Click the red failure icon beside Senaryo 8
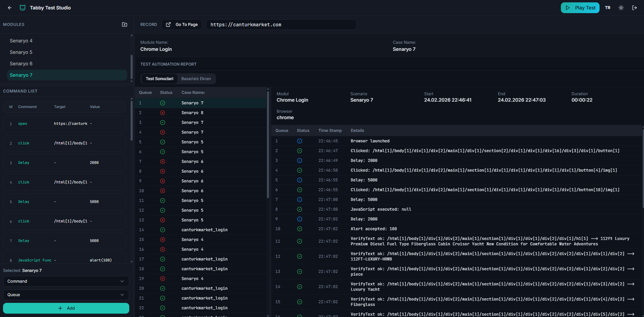Screen dimensions: 644x317 pyautogui.click(x=163, y=112)
